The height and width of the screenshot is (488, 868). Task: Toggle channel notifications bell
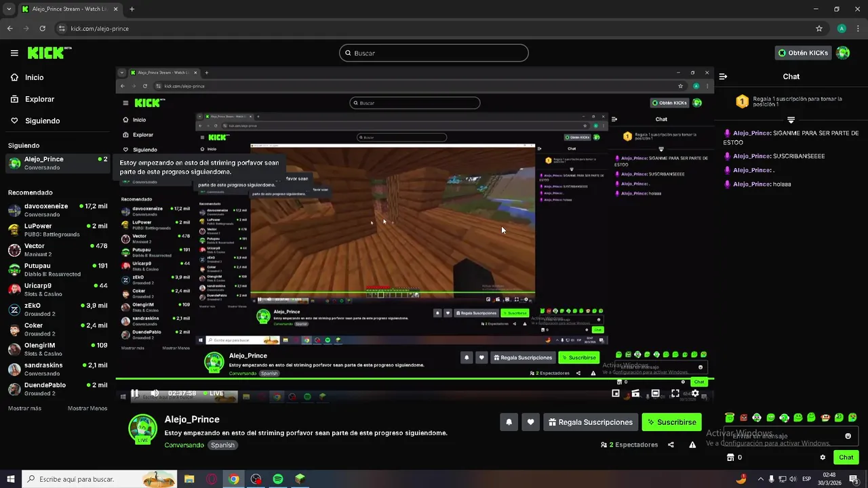click(x=509, y=422)
